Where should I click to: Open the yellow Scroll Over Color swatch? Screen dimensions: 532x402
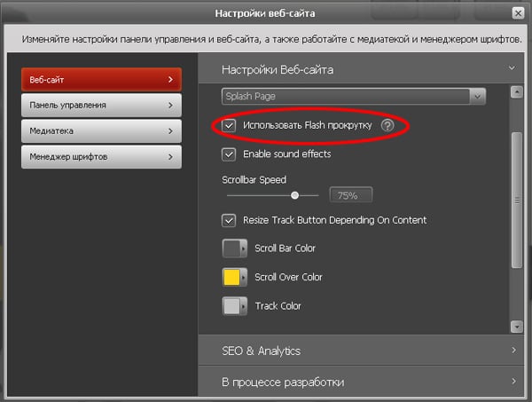233,277
